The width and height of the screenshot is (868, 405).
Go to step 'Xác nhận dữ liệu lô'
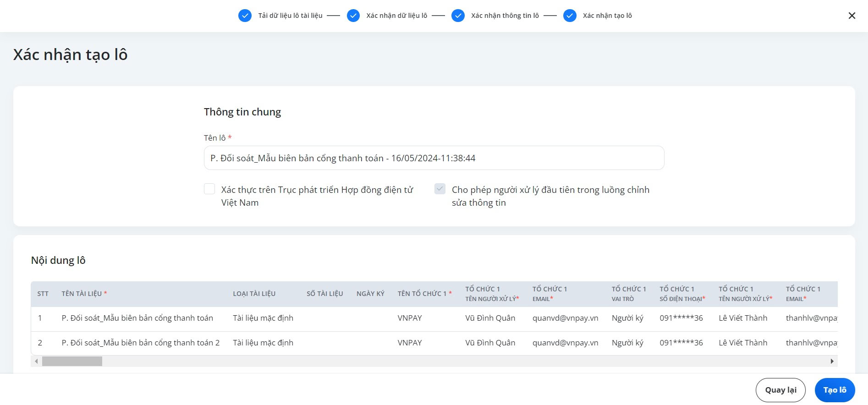(x=396, y=16)
